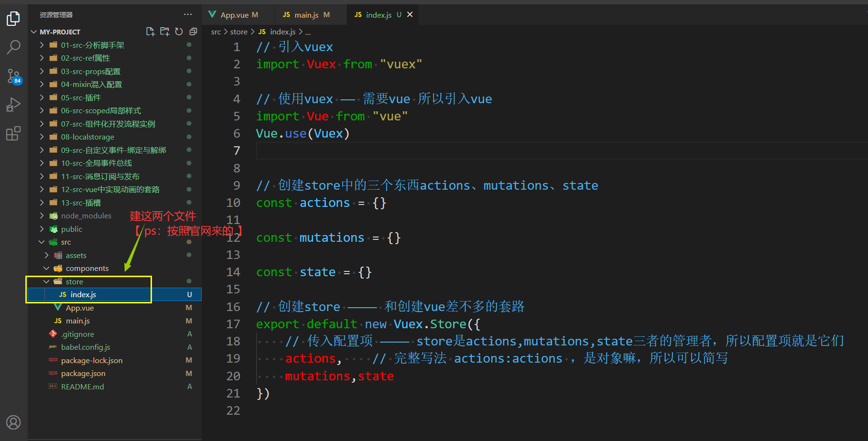Click the store breadcrumb segment

click(x=239, y=32)
